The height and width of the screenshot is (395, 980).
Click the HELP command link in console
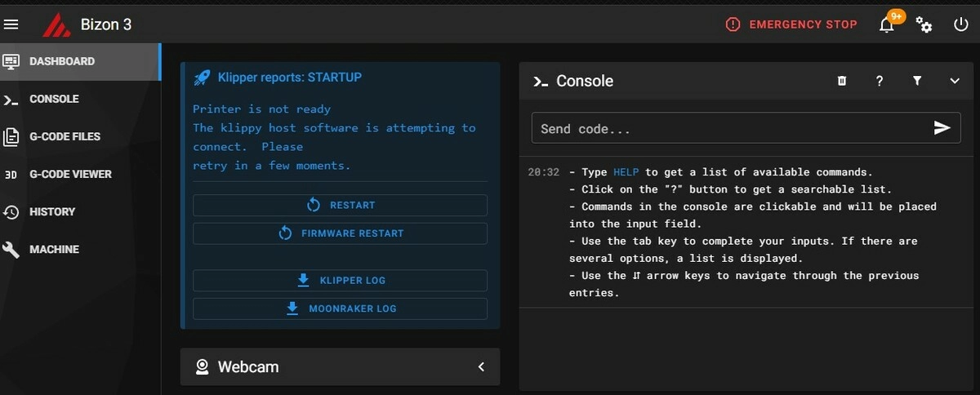(626, 172)
